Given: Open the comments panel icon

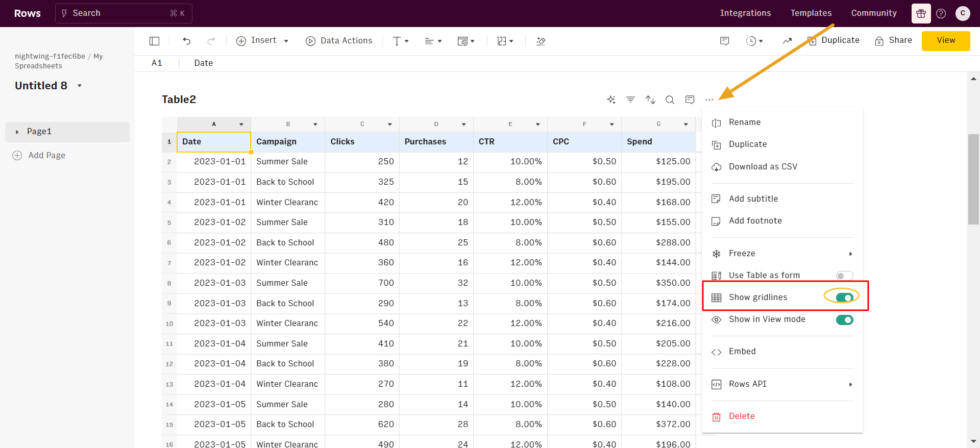Looking at the screenshot, I should coord(724,41).
